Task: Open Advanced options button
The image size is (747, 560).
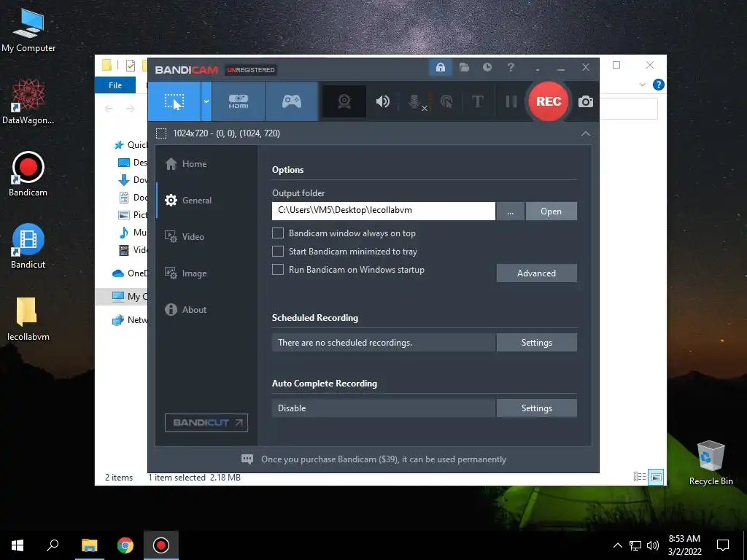Action: [x=536, y=273]
